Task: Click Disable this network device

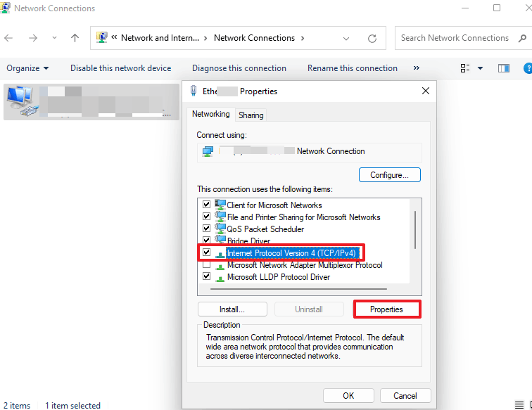Action: pos(121,68)
